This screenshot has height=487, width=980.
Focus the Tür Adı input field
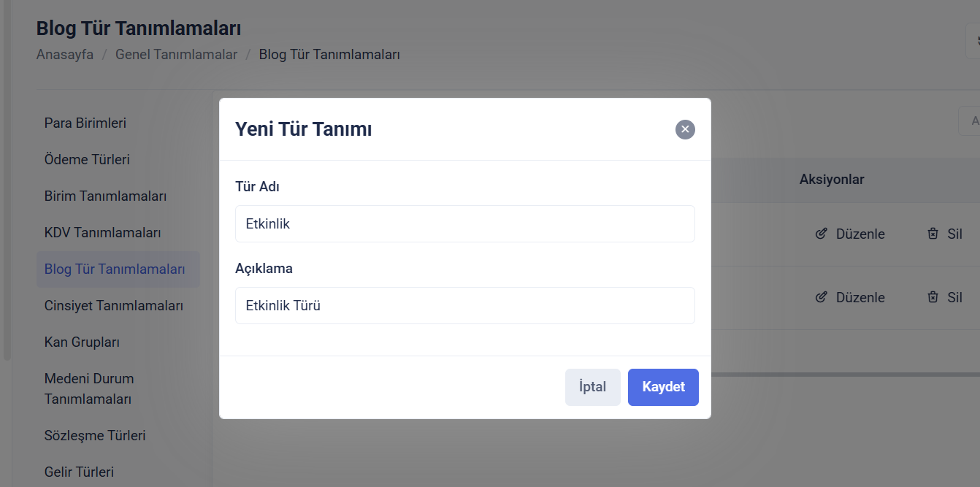tap(464, 223)
